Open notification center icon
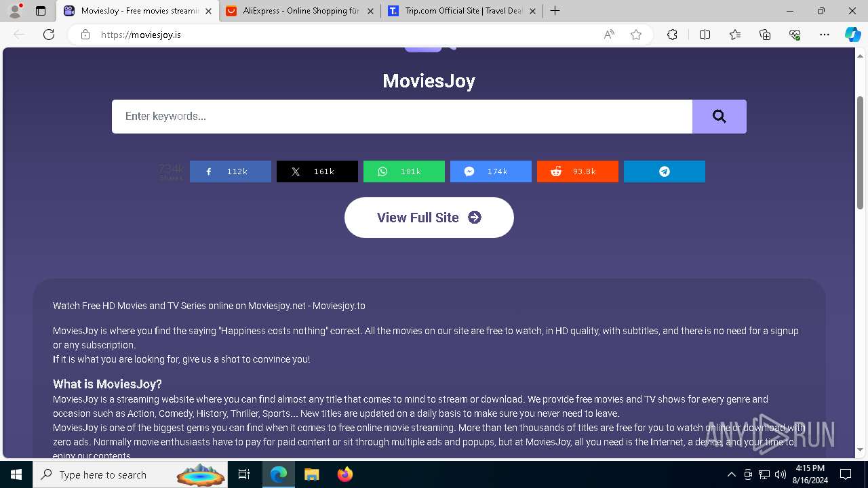 tap(846, 474)
